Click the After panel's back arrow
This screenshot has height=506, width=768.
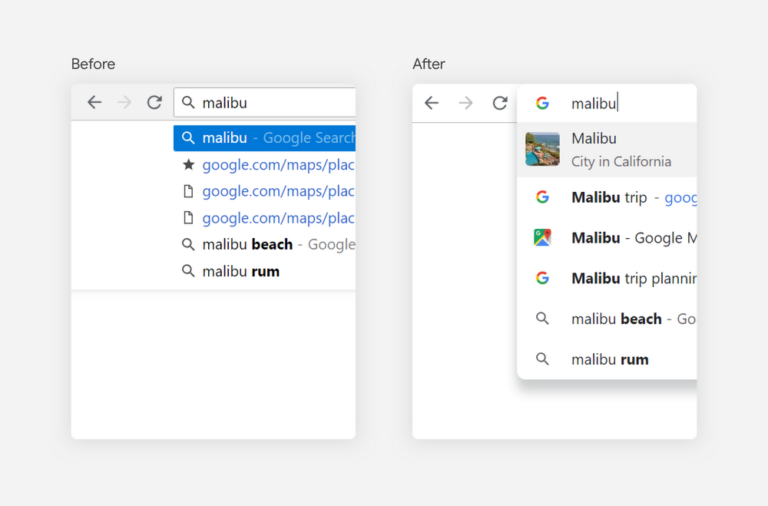[431, 103]
